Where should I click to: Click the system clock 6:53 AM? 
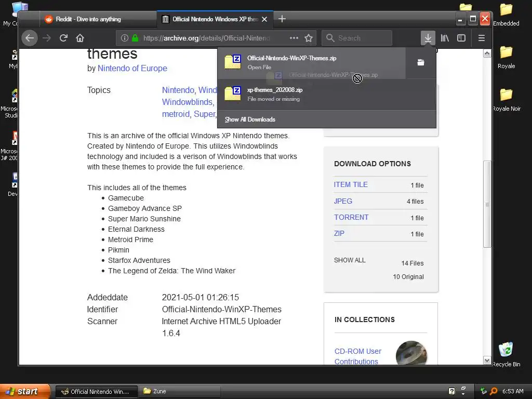(513, 391)
